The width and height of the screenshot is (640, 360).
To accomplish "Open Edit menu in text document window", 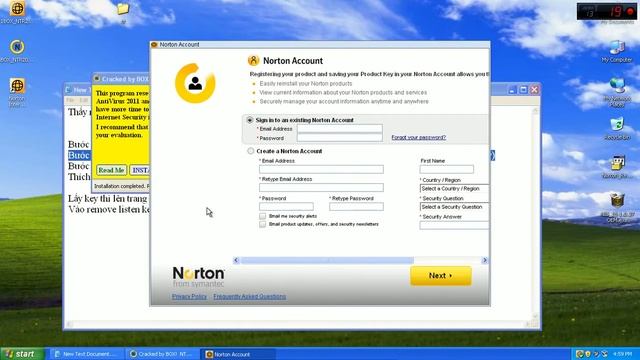I will click(84, 100).
